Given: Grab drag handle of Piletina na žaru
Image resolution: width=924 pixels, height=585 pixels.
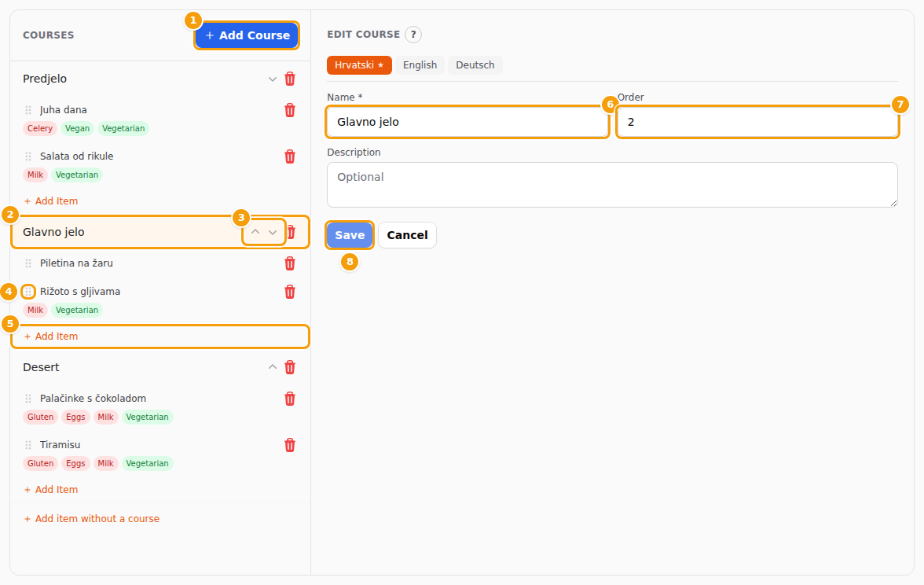Looking at the screenshot, I should [x=28, y=263].
